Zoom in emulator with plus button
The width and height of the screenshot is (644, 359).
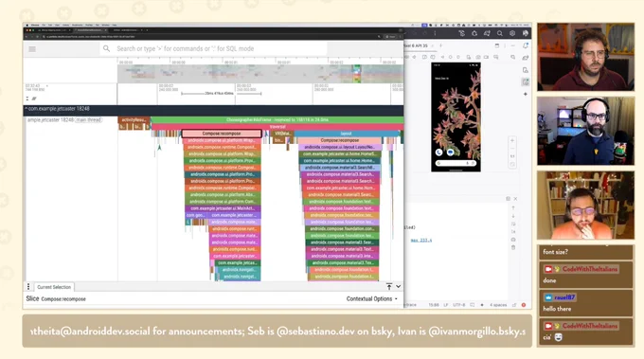512,140
